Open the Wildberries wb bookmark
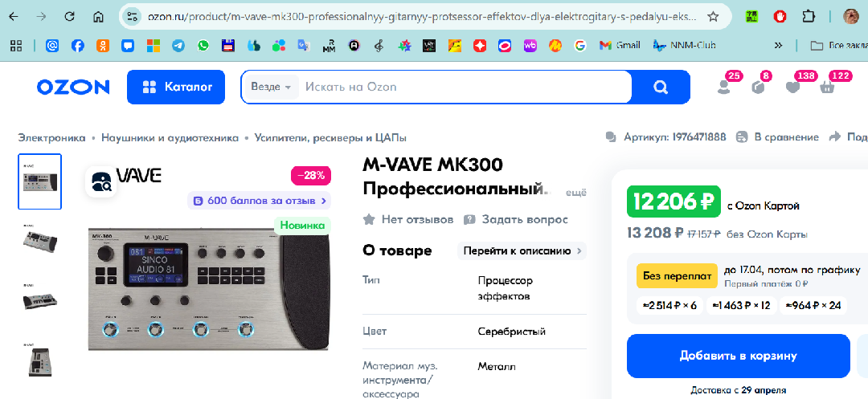The width and height of the screenshot is (868, 399). coord(530,46)
